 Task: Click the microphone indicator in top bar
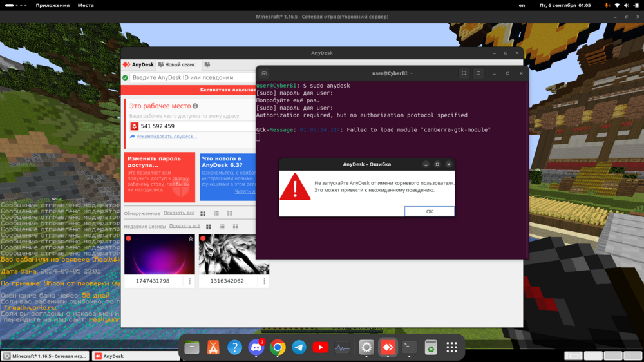pyautogui.click(x=607, y=5)
